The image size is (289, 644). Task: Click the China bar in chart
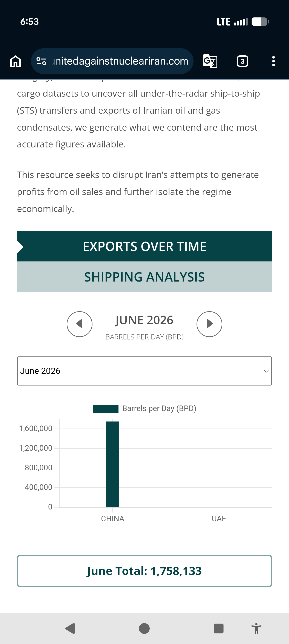click(113, 464)
